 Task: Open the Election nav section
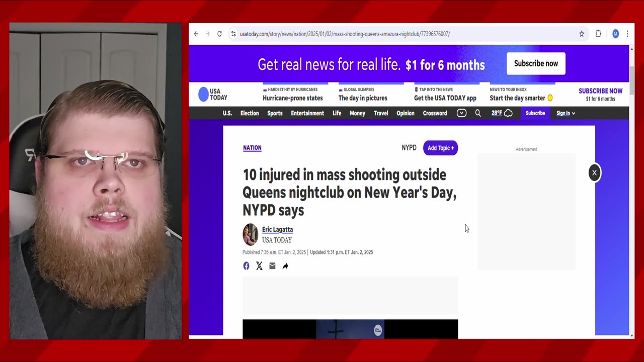(250, 113)
